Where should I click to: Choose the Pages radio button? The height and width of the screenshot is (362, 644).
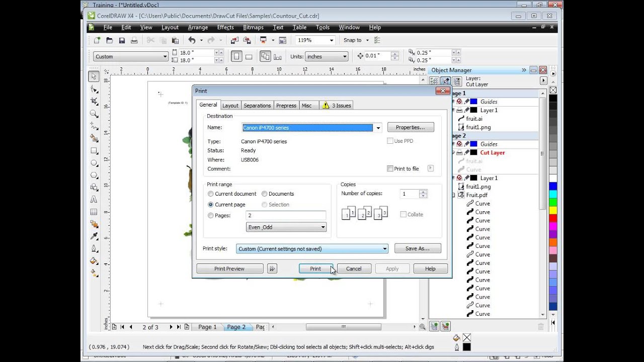pos(211,215)
